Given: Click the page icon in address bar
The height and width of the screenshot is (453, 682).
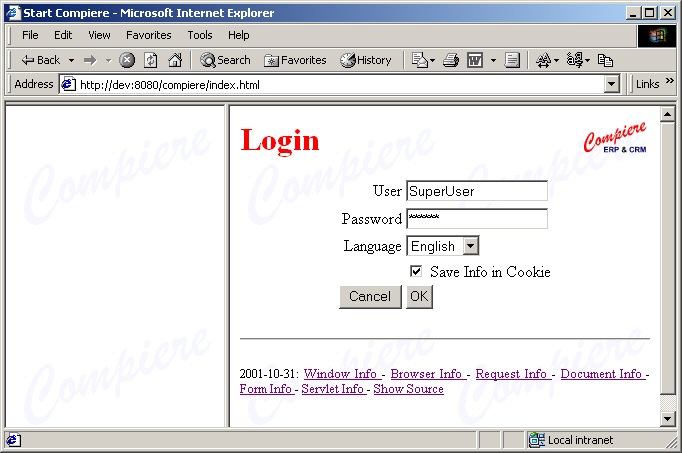Looking at the screenshot, I should [x=68, y=84].
